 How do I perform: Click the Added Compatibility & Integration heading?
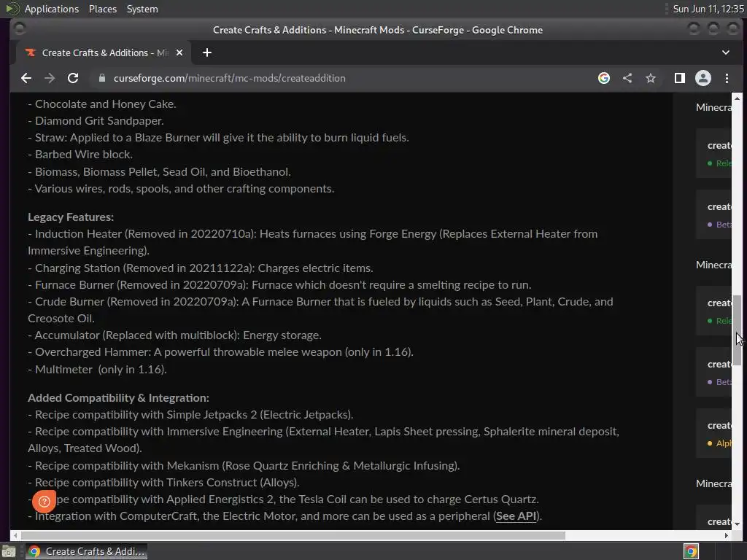tap(118, 398)
